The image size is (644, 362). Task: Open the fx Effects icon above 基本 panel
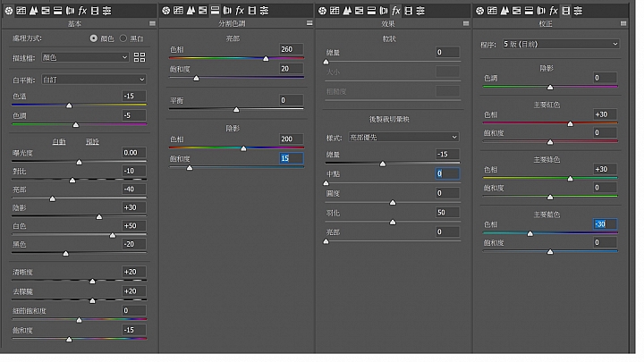82,11
